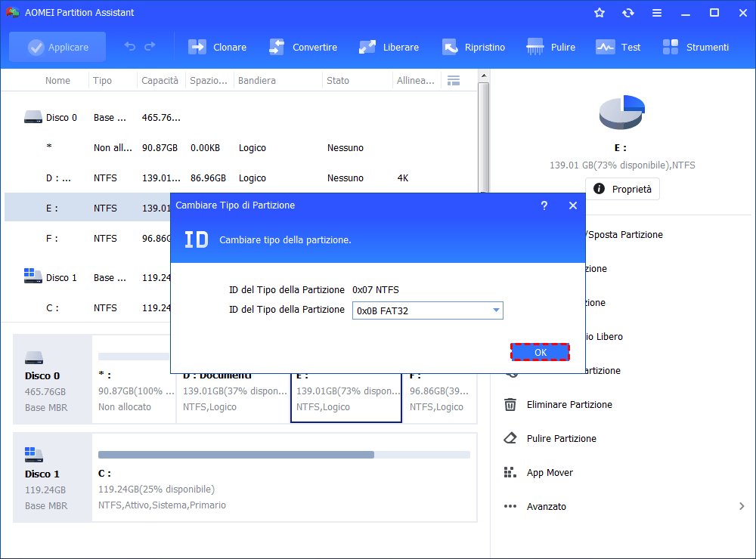This screenshot has width=756, height=559.
Task: Click the App Mover grid icon
Action: [510, 472]
